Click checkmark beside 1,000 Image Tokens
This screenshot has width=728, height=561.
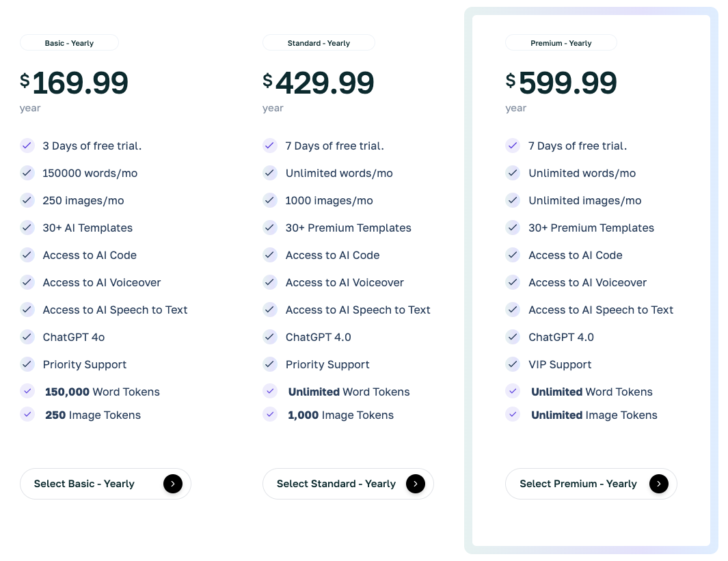point(270,414)
